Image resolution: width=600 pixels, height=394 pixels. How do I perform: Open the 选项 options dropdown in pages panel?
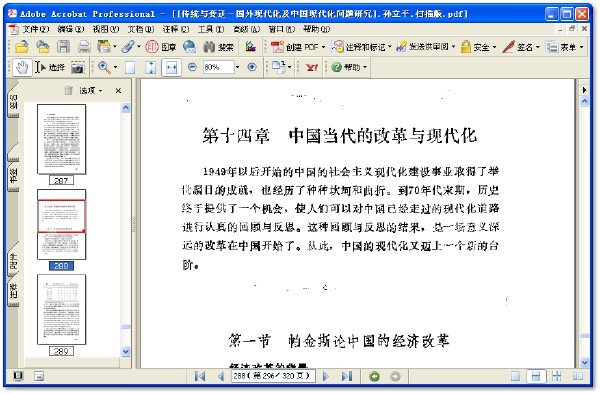[x=91, y=91]
